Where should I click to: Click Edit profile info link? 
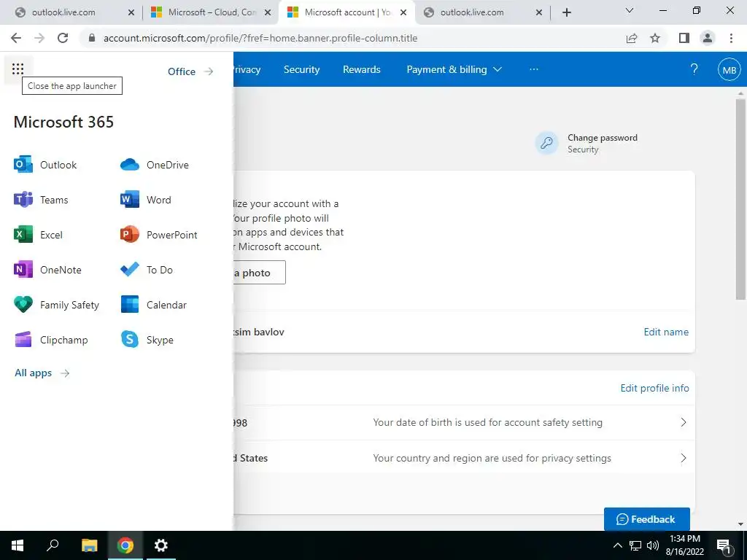(x=654, y=388)
